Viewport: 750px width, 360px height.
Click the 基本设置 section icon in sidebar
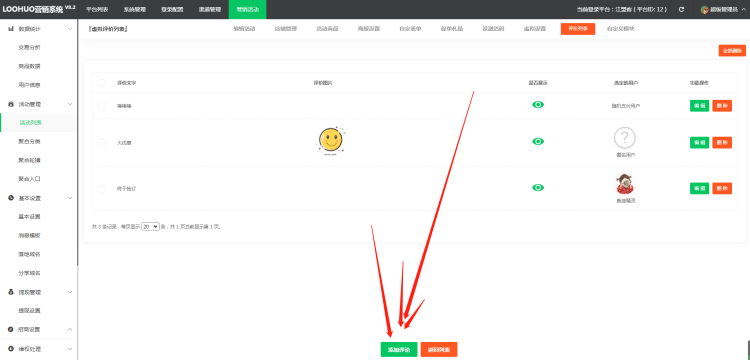click(11, 198)
